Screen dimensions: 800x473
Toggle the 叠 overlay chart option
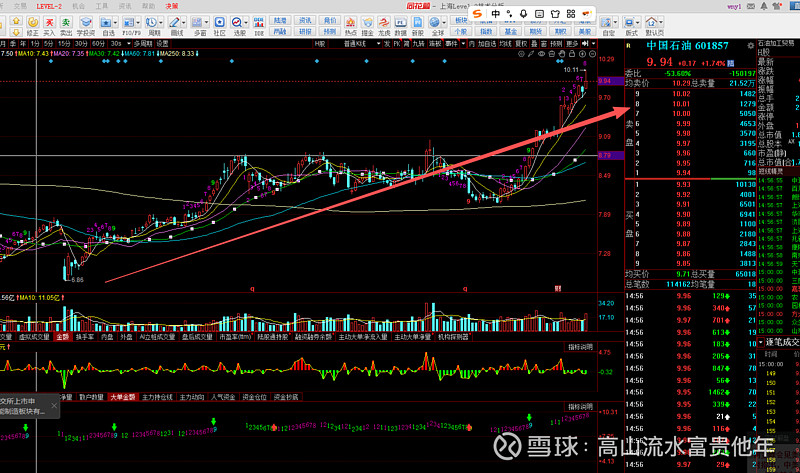tap(534, 44)
